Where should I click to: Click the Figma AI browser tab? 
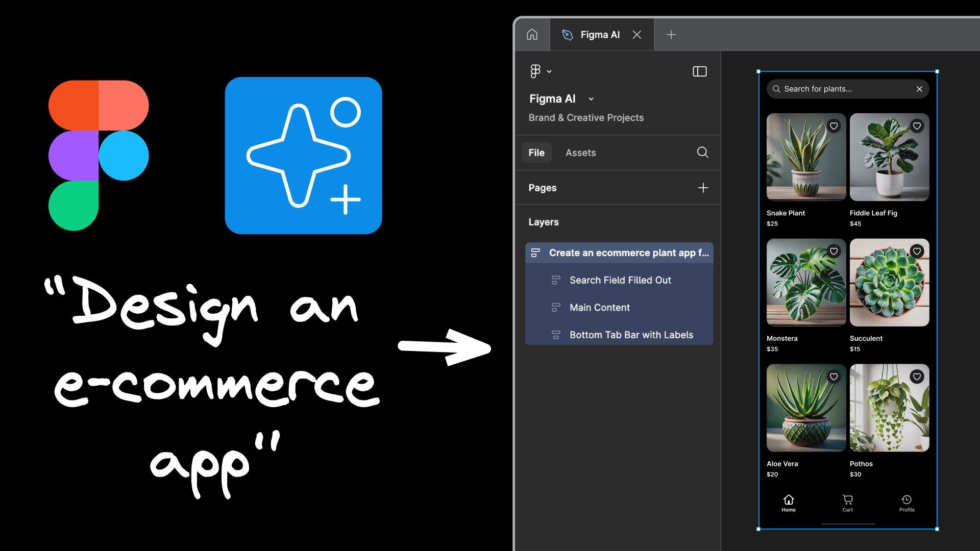pos(600,34)
